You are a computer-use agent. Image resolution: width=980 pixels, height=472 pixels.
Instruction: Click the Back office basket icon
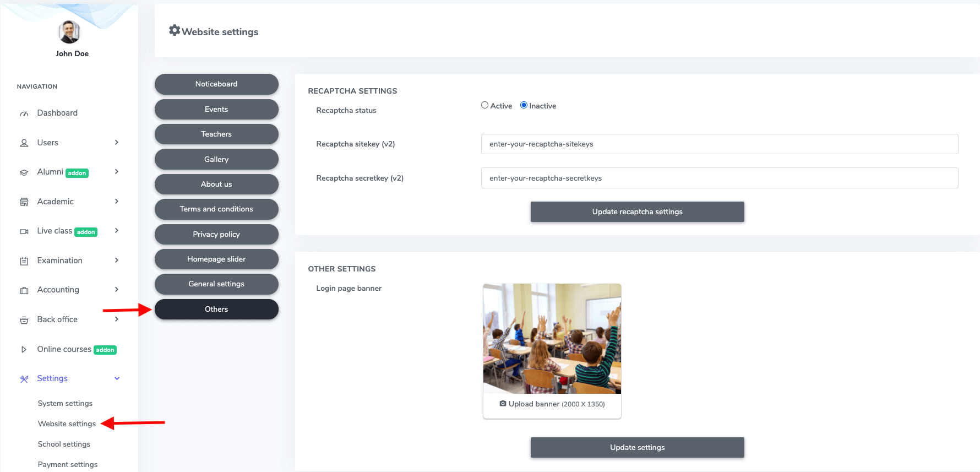pyautogui.click(x=24, y=320)
